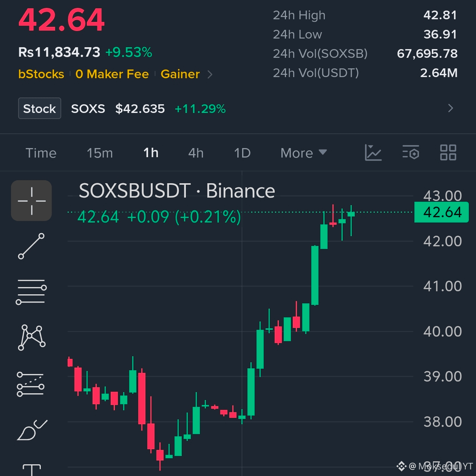Viewport: 476px width, 476px height.
Task: Tap the 24h Vol(USDT) value 2.64M
Action: pos(439,73)
